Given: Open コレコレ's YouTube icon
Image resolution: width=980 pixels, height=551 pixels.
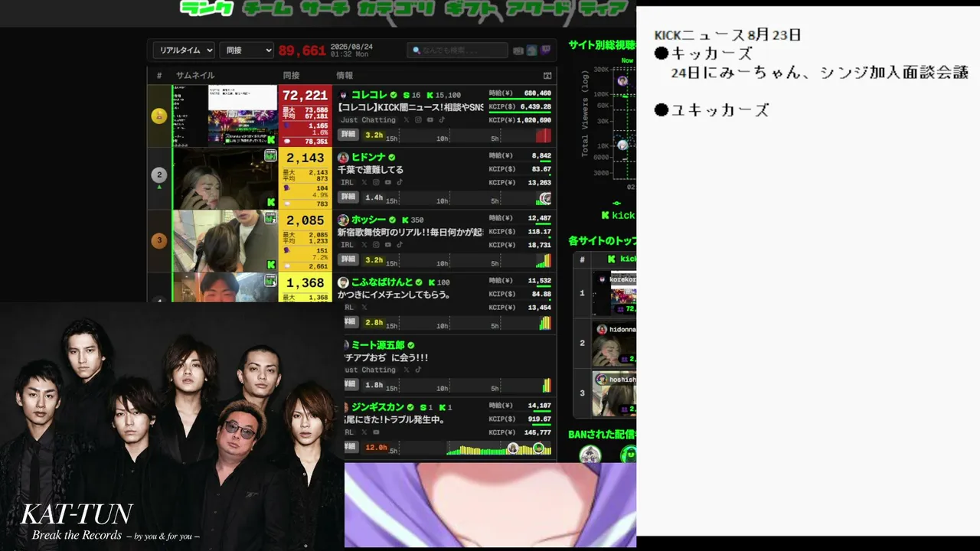Looking at the screenshot, I should pos(430,120).
